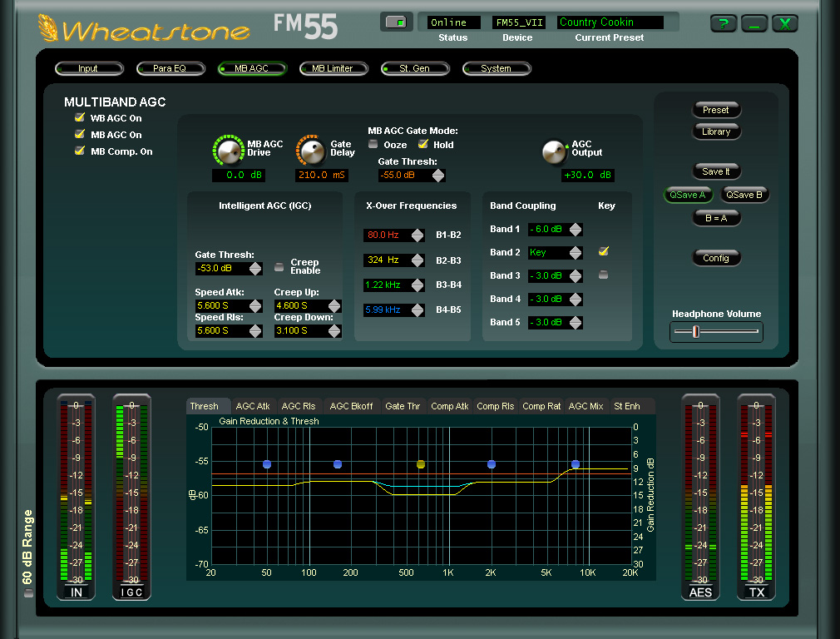Open the MB Limiter tab
Viewport: 840px width, 639px height.
[x=334, y=68]
